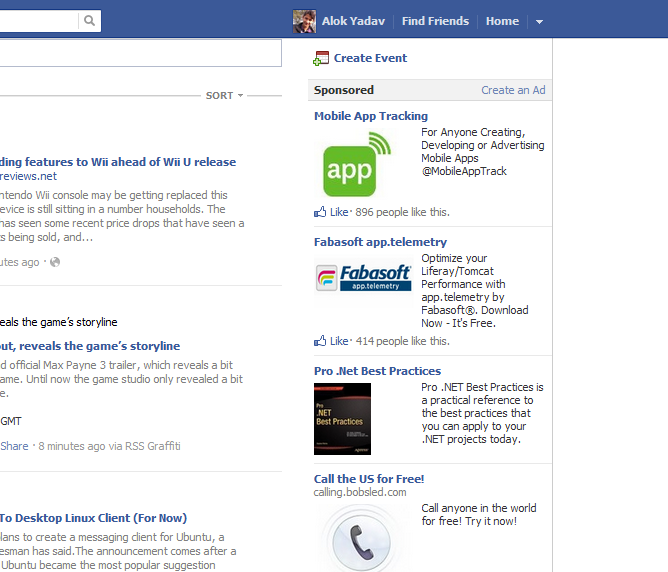Open account dropdown arrow
This screenshot has width=668, height=572.
pyautogui.click(x=539, y=22)
